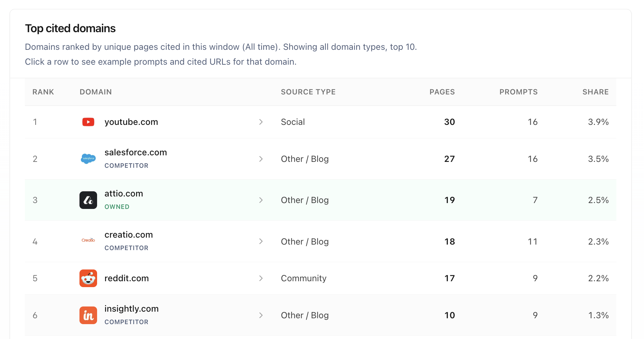
Task: Click the Reddit mascot icon
Action: [88, 278]
